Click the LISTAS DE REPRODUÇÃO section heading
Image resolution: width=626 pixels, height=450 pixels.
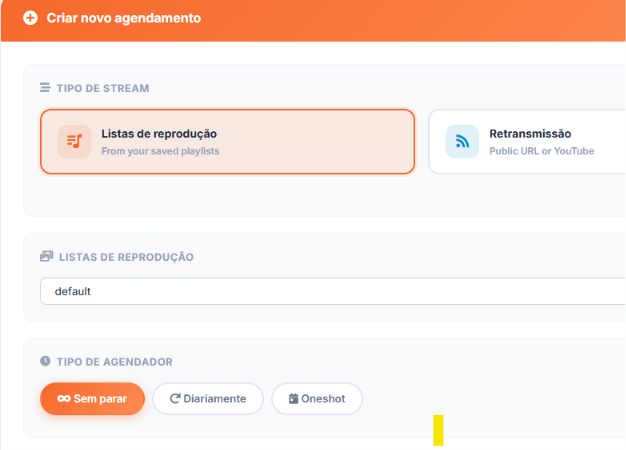click(x=126, y=257)
